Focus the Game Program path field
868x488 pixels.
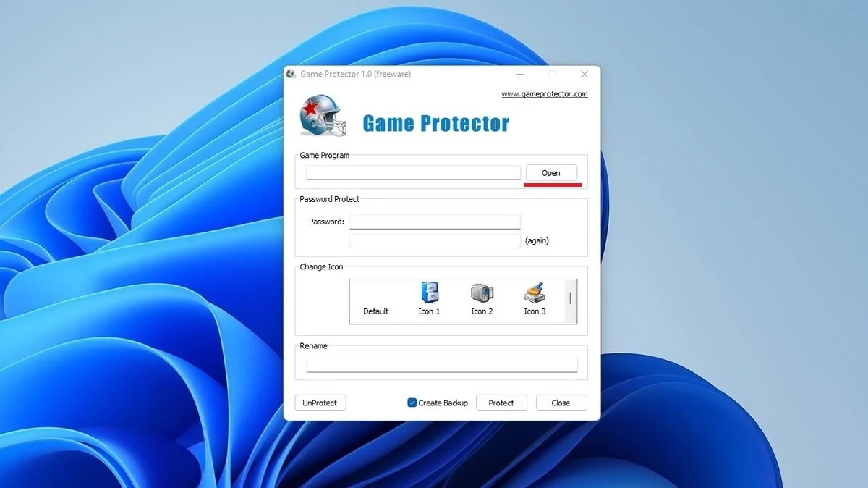[x=413, y=173]
